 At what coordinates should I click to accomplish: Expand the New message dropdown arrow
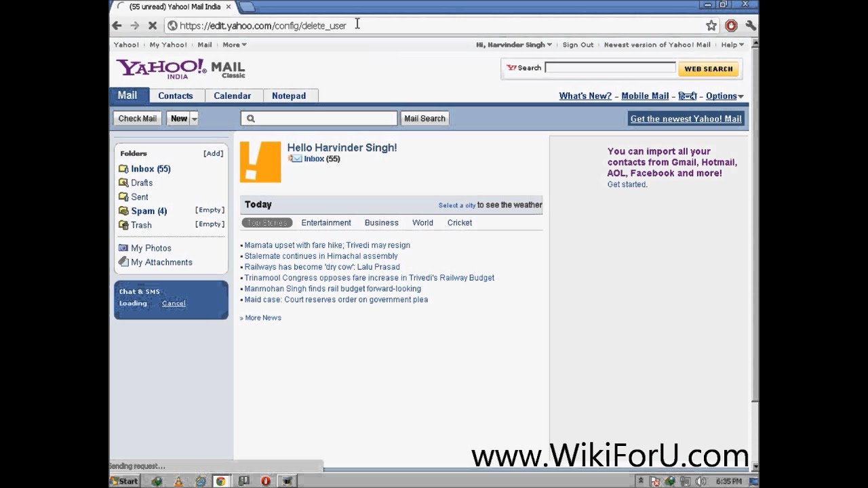pyautogui.click(x=194, y=119)
